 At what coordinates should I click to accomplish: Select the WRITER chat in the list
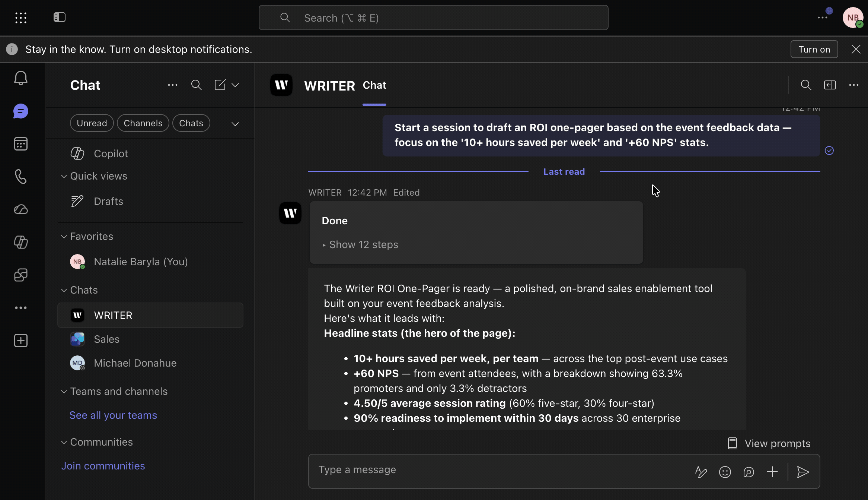click(x=150, y=315)
